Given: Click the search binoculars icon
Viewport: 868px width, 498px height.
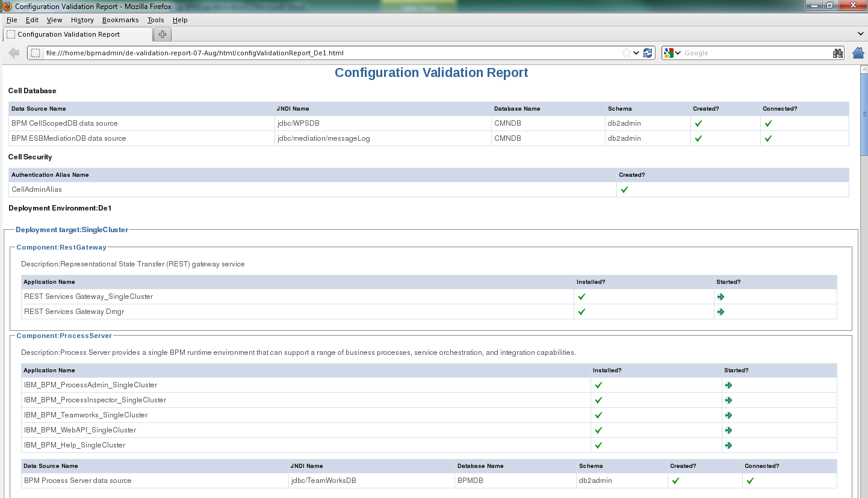Looking at the screenshot, I should click(x=838, y=53).
